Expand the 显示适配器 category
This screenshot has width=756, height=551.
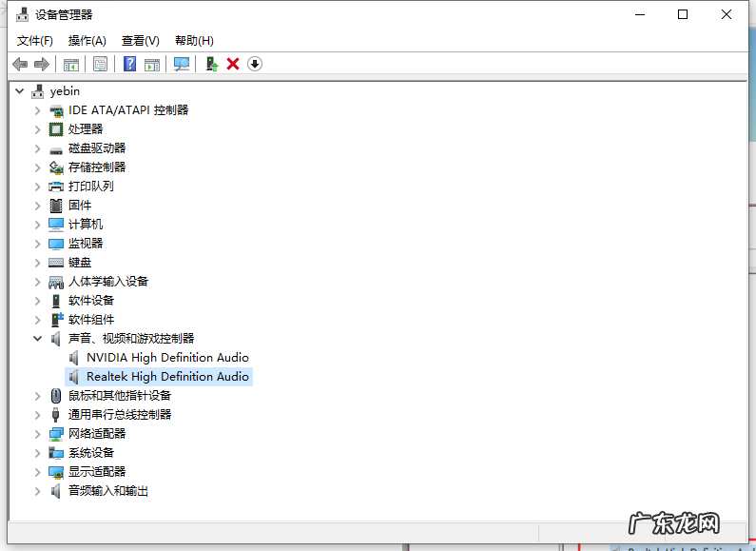[x=38, y=472]
